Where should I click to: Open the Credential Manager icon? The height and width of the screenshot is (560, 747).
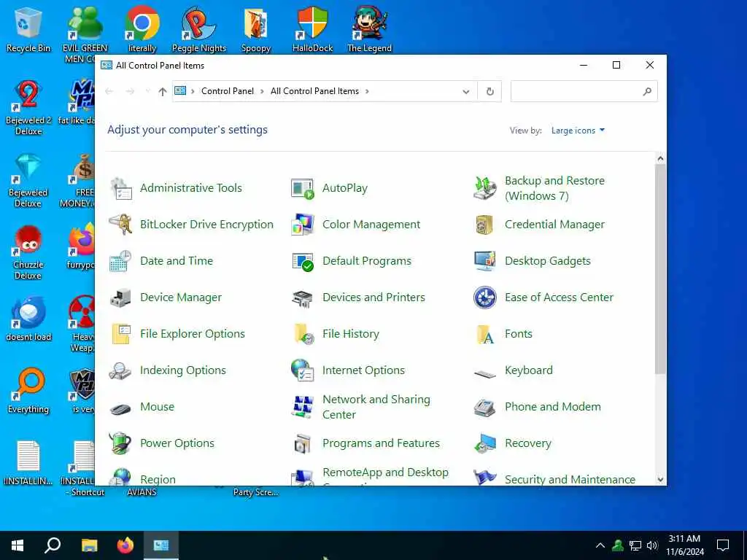(x=485, y=225)
